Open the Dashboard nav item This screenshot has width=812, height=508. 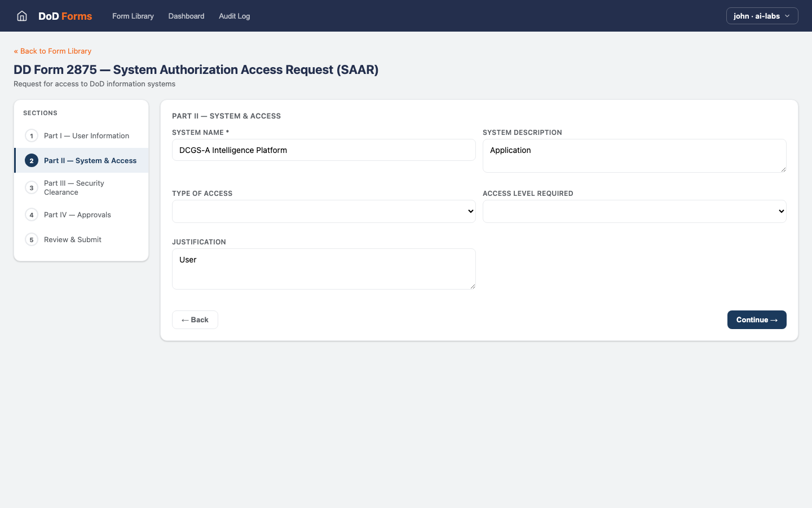coord(186,16)
